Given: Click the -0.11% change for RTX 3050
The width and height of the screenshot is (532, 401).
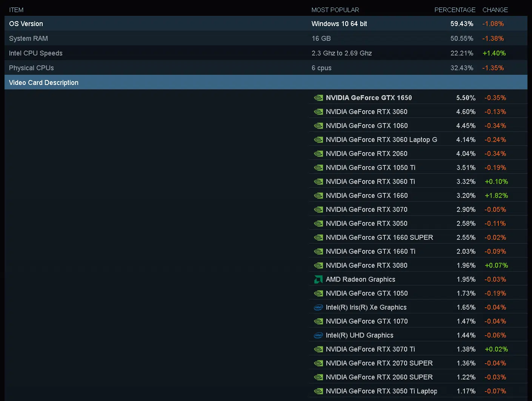Looking at the screenshot, I should pos(495,224).
